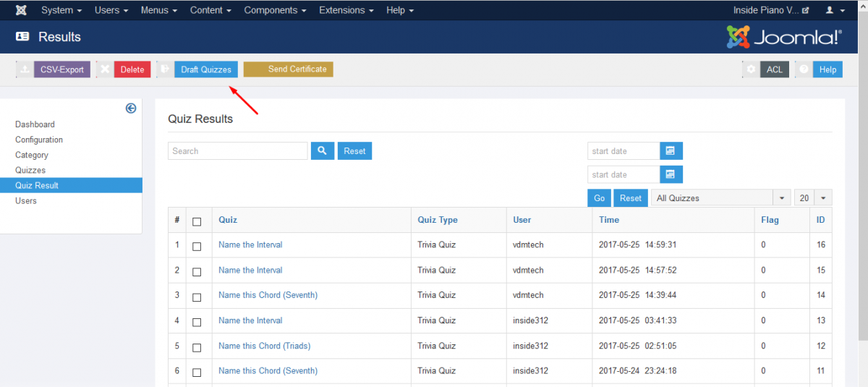Image resolution: width=868 pixels, height=387 pixels.
Task: Click the magnifier search button
Action: click(322, 150)
